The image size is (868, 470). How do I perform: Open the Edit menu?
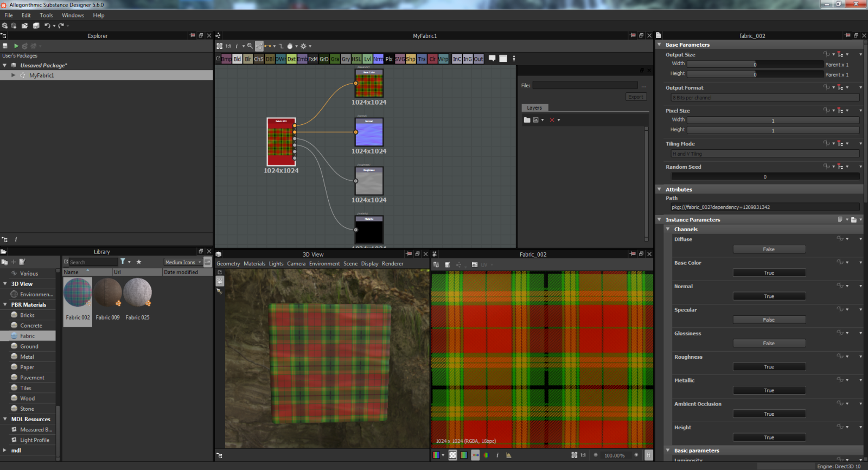point(26,15)
